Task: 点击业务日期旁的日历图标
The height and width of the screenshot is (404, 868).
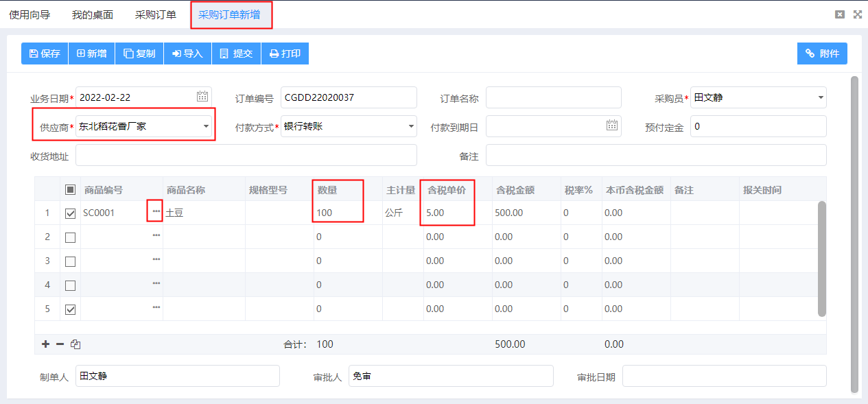Action: [202, 97]
